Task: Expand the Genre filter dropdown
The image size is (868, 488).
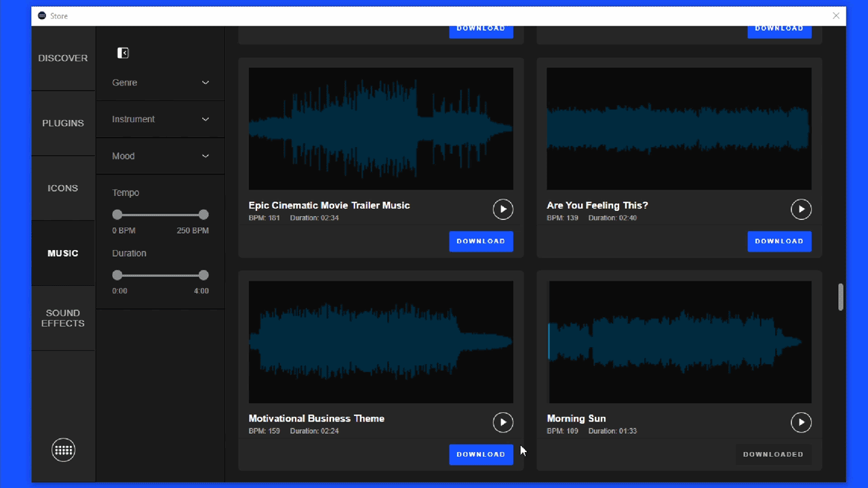Action: [160, 83]
